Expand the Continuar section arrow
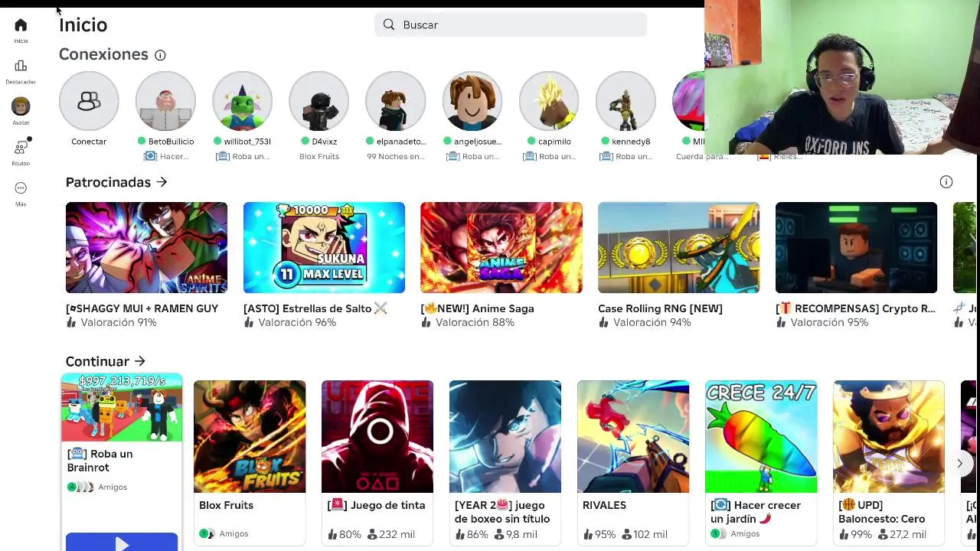The image size is (980, 551). 139,361
